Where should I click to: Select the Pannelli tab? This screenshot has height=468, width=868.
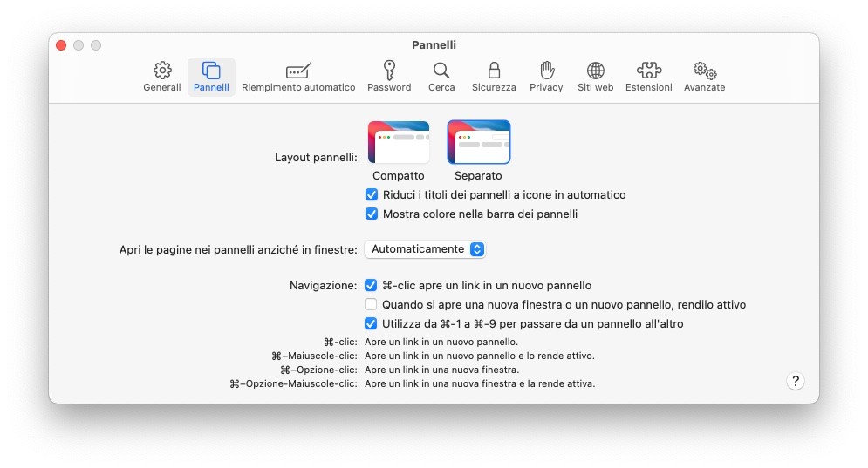click(211, 77)
